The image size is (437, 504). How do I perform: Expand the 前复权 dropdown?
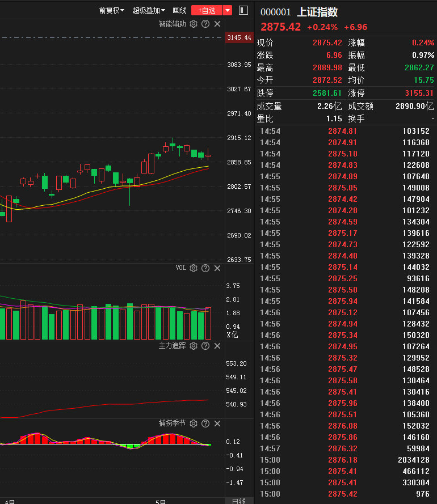pyautogui.click(x=111, y=11)
